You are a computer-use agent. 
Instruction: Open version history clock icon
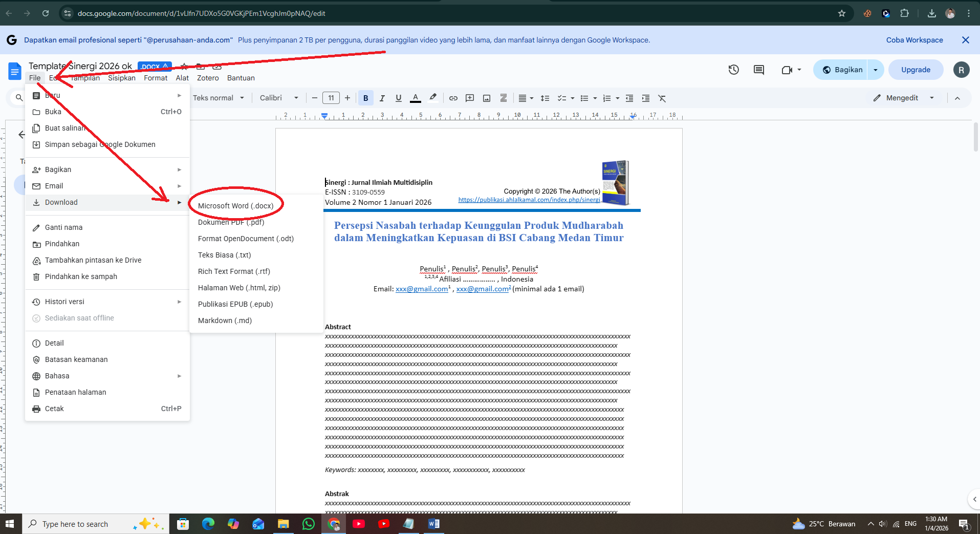tap(733, 70)
